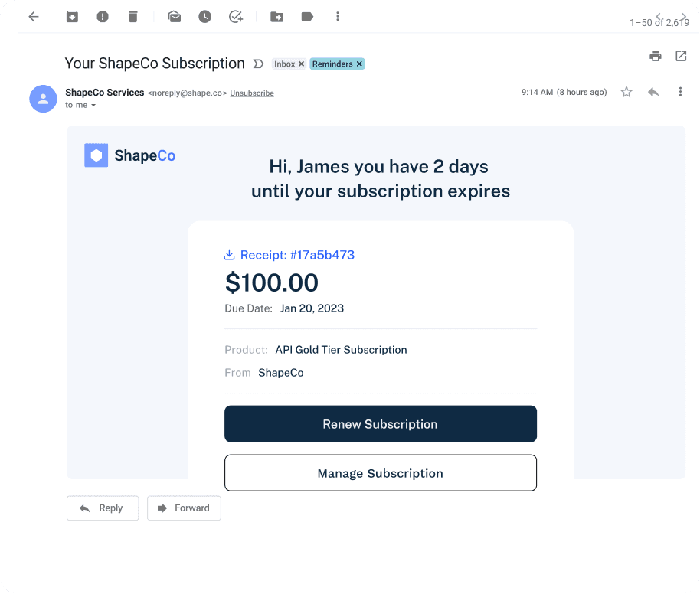
Task: Open the message's three-dot More menu
Action: pos(680,92)
